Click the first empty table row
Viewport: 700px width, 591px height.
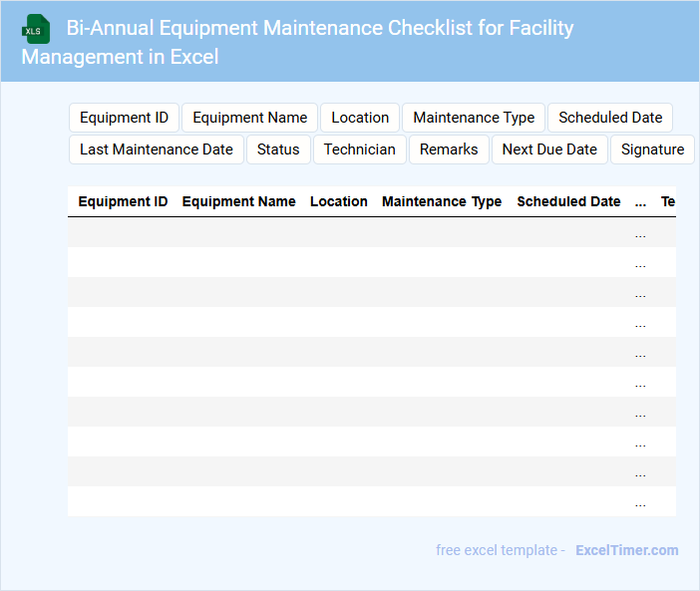(349, 232)
